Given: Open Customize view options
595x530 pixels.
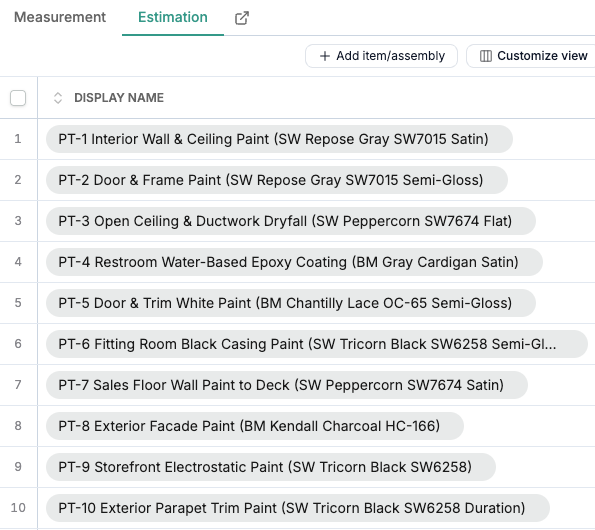Looking at the screenshot, I should point(531,56).
